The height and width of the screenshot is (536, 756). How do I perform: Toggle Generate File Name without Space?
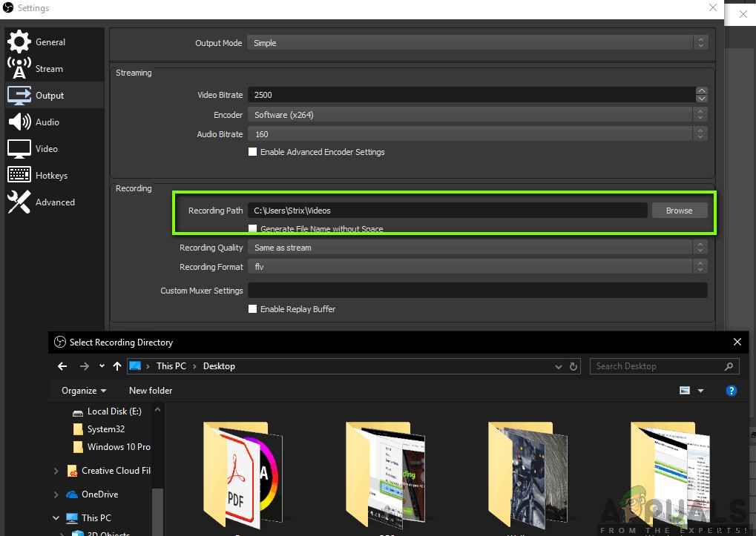(252, 229)
